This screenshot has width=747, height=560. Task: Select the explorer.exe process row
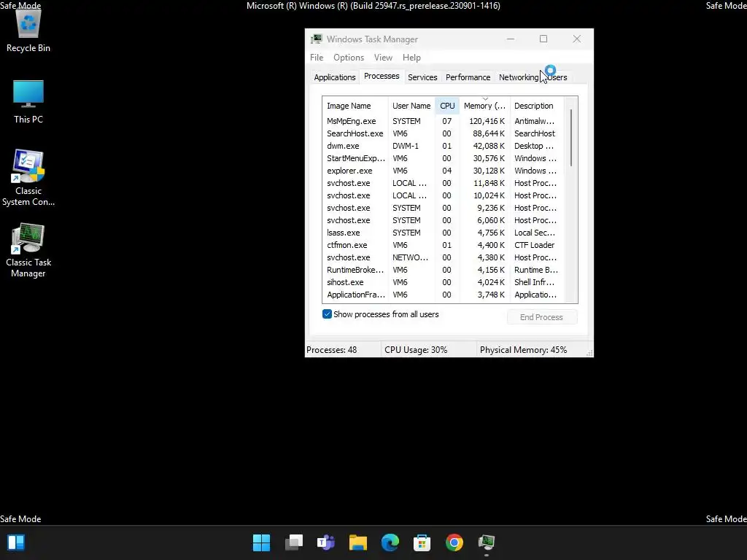pyautogui.click(x=443, y=171)
